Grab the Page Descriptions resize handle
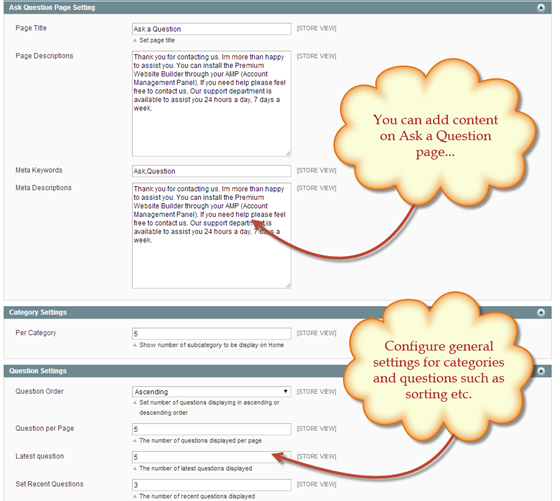 coord(288,154)
